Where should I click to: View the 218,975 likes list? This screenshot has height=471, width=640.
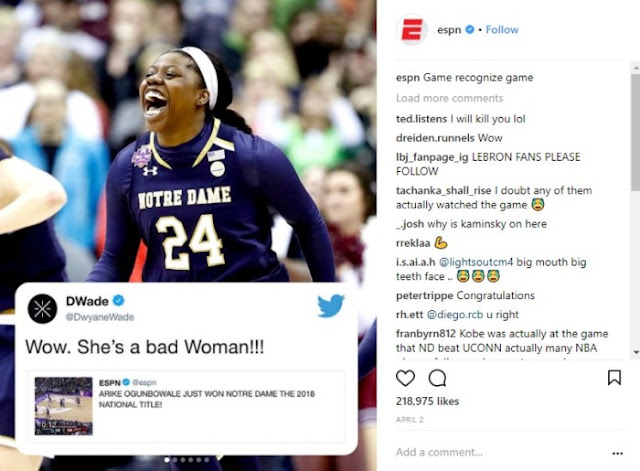[x=427, y=401]
